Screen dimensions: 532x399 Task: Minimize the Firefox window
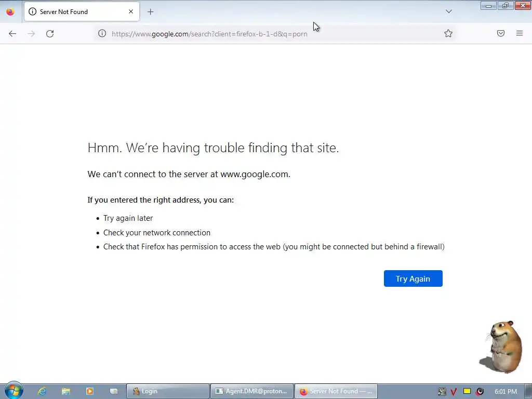(488, 5)
